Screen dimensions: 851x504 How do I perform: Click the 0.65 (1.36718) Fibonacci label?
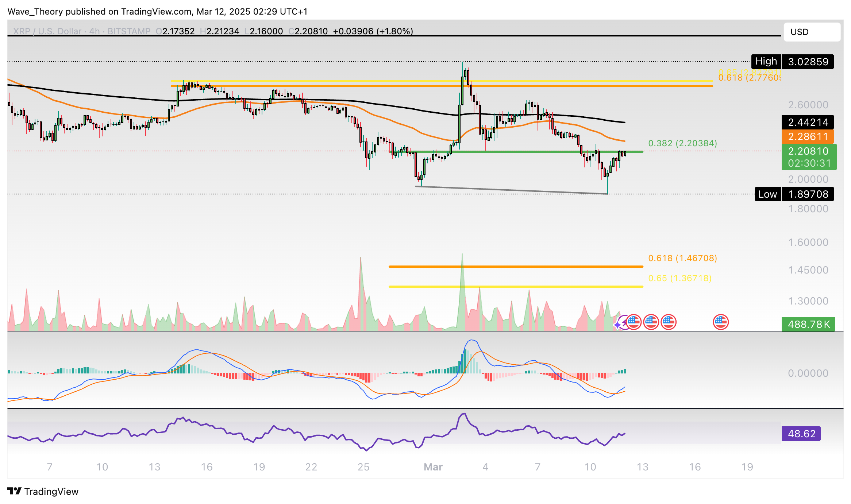pos(679,278)
